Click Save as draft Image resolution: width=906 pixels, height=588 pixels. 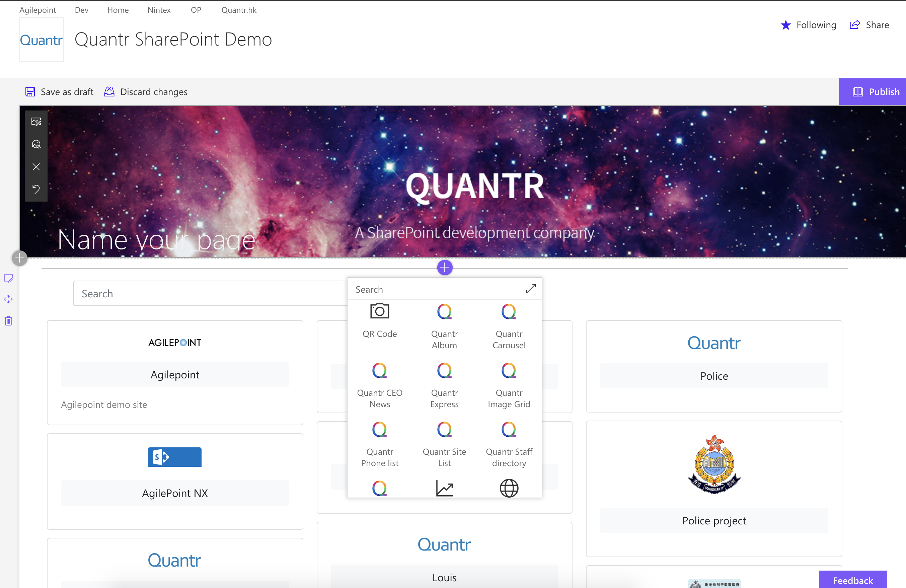[x=59, y=92]
